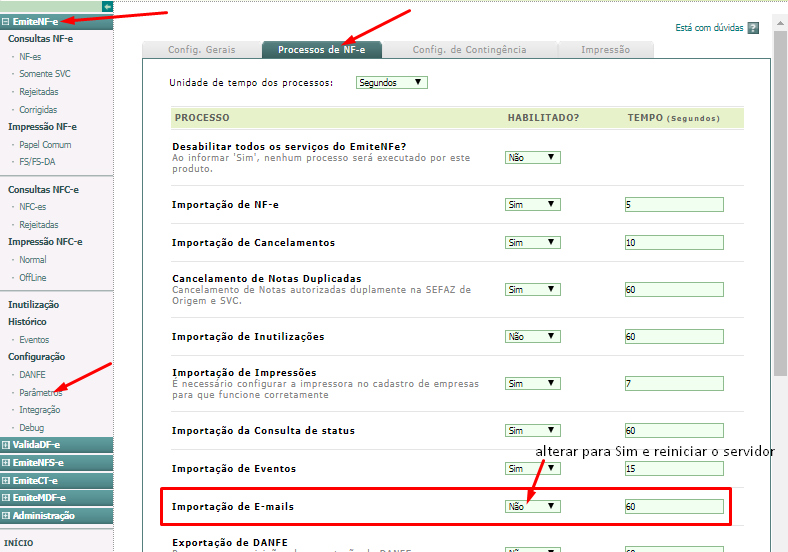This screenshot has height=552, width=788.
Task: Switch to the Config. Gerais tab
Action: click(x=202, y=50)
